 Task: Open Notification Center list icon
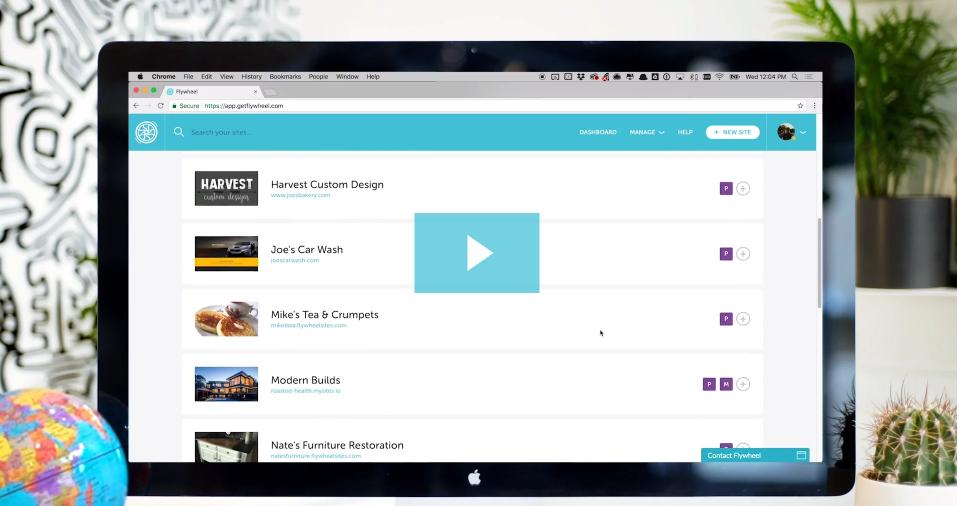coord(808,76)
